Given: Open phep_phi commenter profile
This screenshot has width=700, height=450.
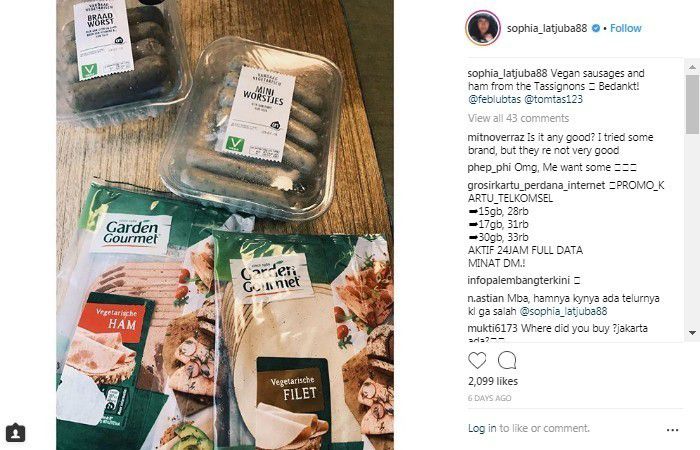Looking at the screenshot, I should pyautogui.click(x=489, y=167).
